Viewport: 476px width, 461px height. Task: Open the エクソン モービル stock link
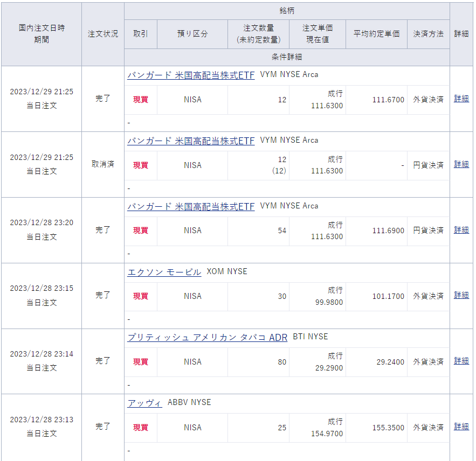click(x=164, y=272)
